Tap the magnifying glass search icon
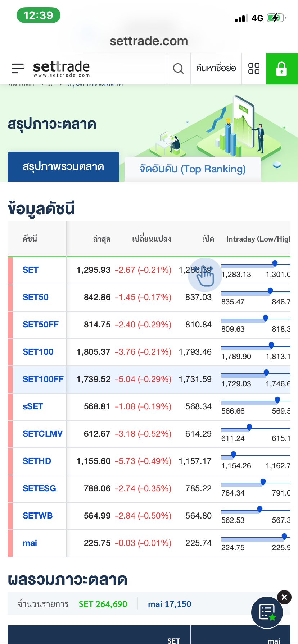The width and height of the screenshot is (298, 644). (x=179, y=68)
